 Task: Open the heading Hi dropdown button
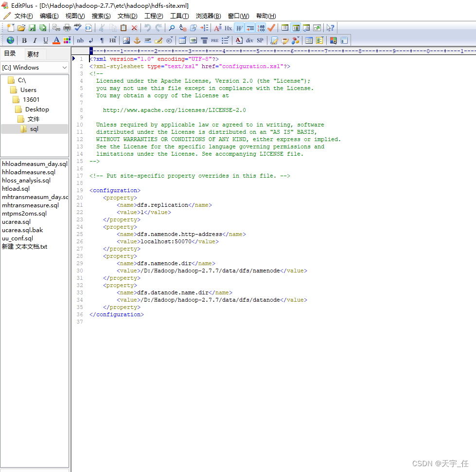tap(113, 40)
